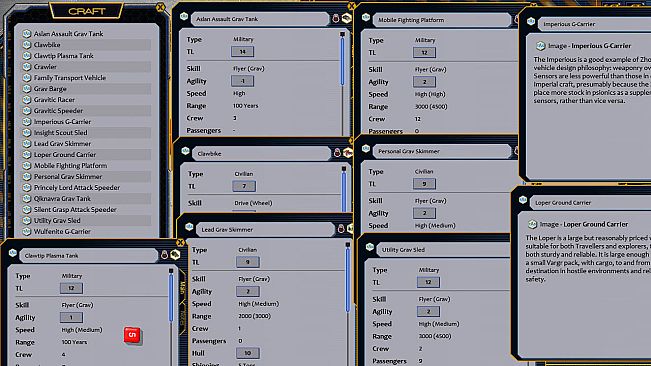651x366 pixels.
Task: Click the Aslan Assault Grav Tank name field
Action: pyautogui.click(x=259, y=19)
